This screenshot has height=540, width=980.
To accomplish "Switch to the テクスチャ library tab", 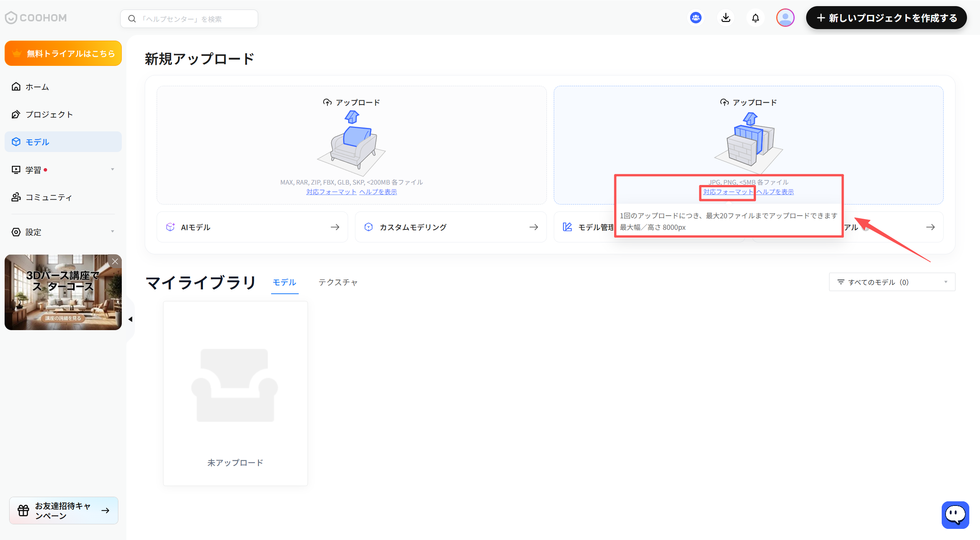I will click(338, 283).
